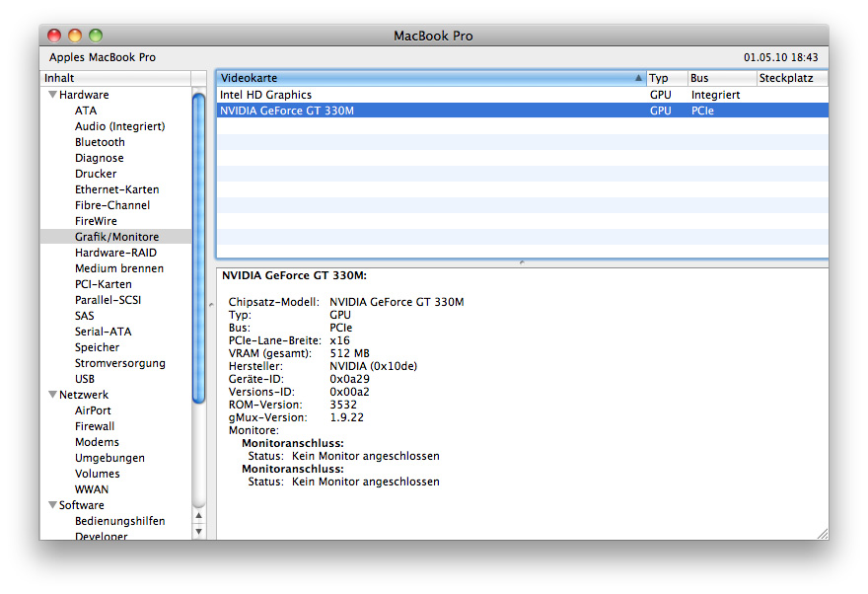
Task: Collapse the Netzwerk section triangle
Action: click(52, 395)
